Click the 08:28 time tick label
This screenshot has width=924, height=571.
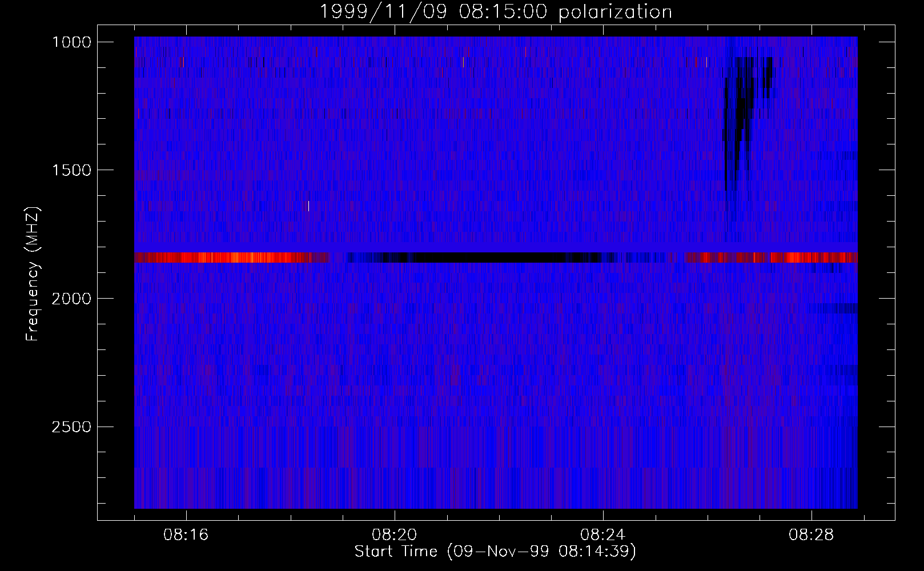(x=811, y=535)
